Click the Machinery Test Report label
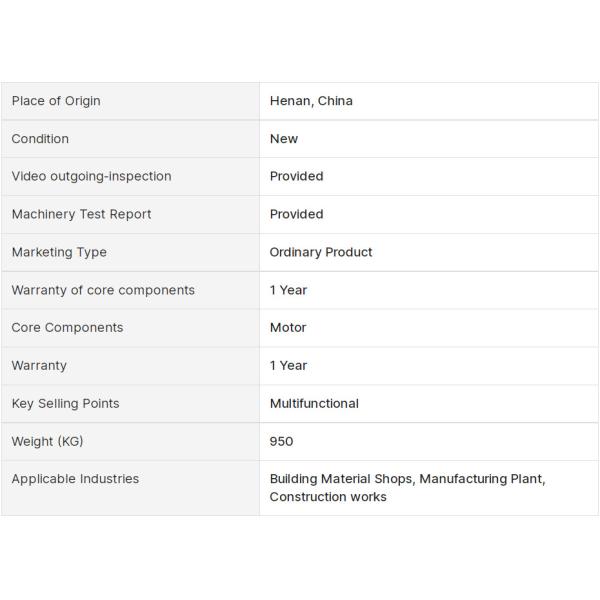 click(81, 214)
